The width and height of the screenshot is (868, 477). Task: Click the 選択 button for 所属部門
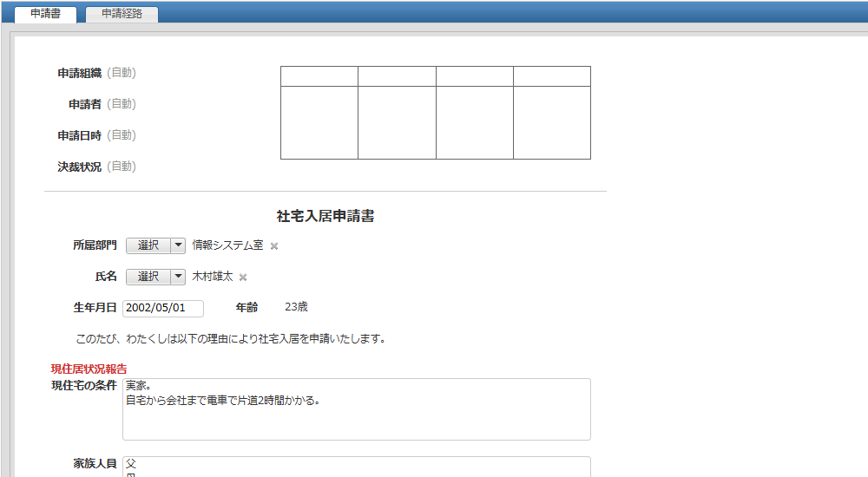tap(148, 245)
